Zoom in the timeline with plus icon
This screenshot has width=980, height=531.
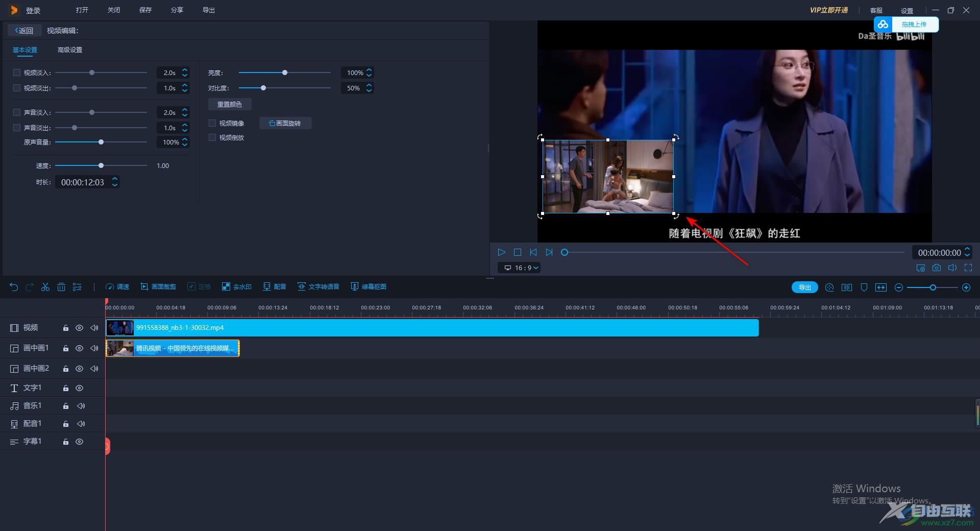966,287
